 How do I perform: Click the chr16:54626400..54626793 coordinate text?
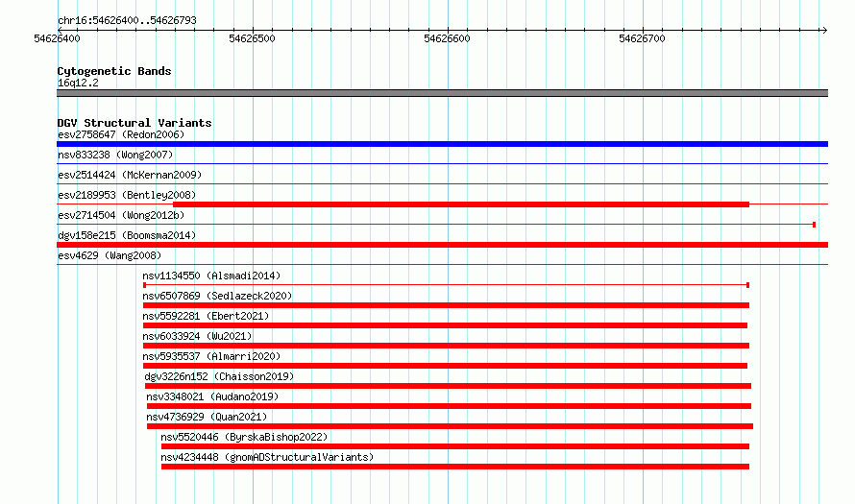(x=127, y=21)
